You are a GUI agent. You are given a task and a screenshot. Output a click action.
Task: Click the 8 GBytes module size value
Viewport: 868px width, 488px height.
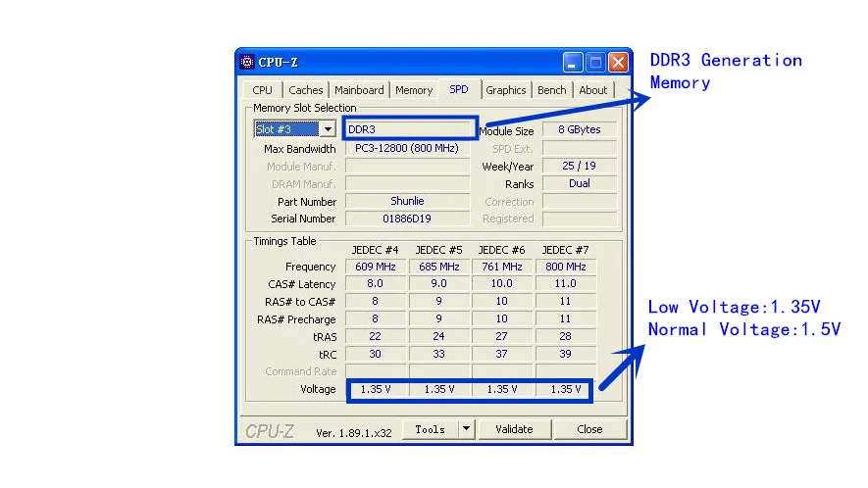click(x=580, y=129)
